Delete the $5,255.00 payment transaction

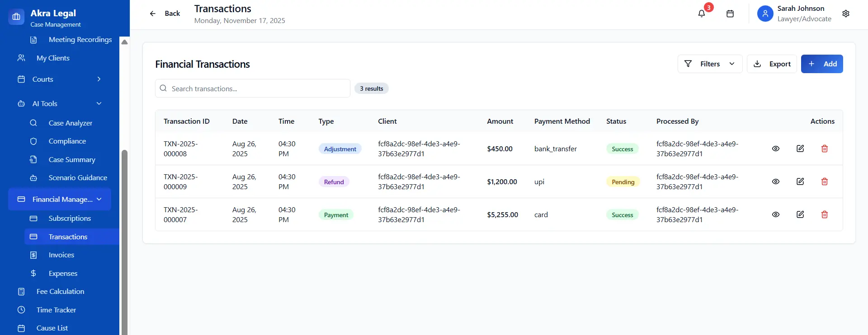pyautogui.click(x=824, y=214)
